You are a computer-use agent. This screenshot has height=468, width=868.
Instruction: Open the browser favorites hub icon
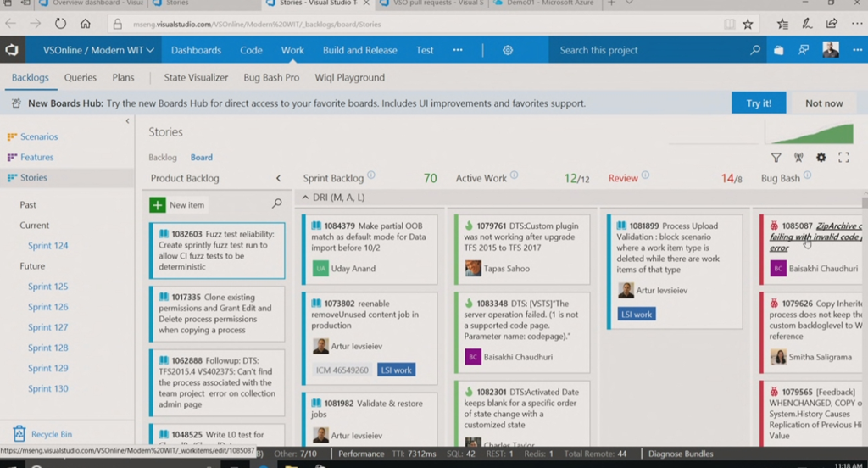click(782, 24)
